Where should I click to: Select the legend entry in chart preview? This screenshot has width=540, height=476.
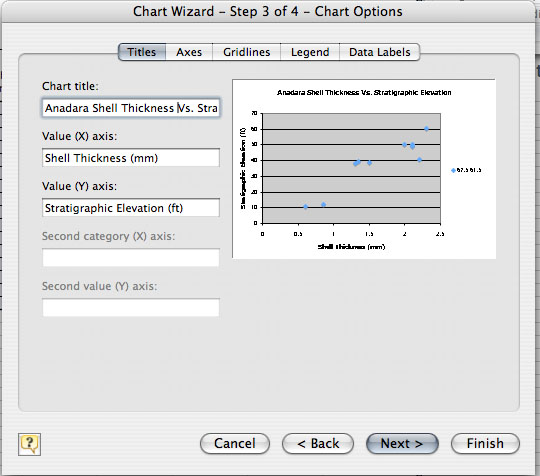[466, 170]
